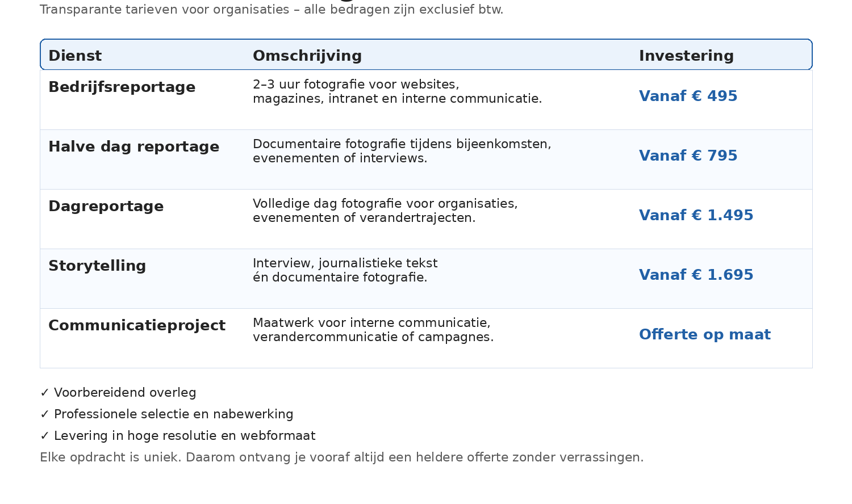The height and width of the screenshot is (504, 852).
Task: Click the Vanaf € 495 price
Action: [x=688, y=96]
